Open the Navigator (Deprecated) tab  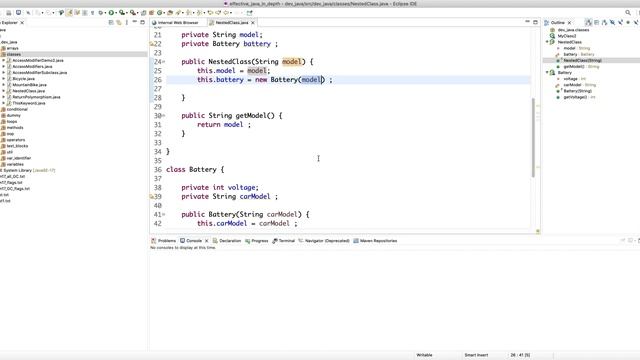point(324,241)
